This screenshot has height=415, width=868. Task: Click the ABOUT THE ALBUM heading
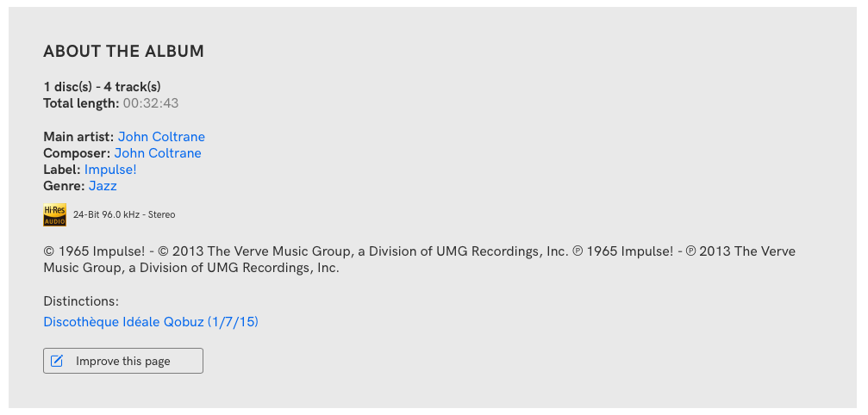tap(123, 52)
